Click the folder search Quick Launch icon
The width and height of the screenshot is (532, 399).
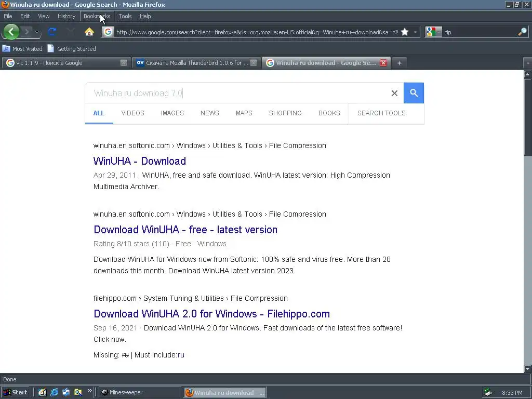[78, 392]
